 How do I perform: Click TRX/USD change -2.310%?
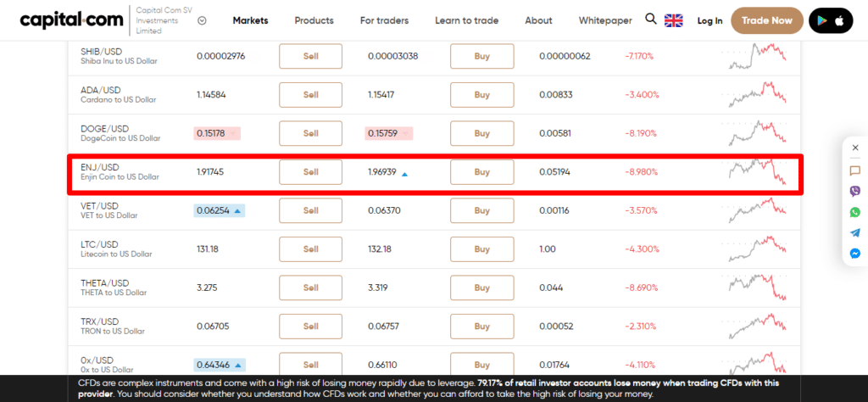[x=641, y=327]
